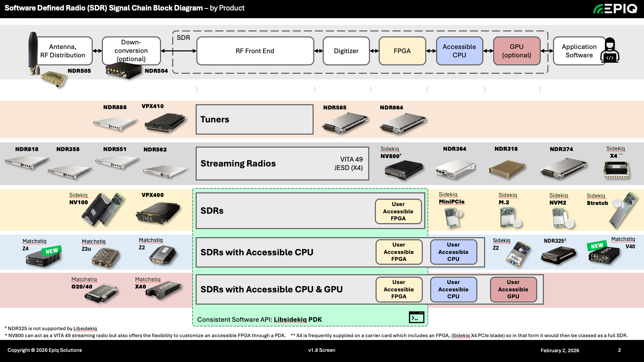644x362 pixels.
Task: Click the Sidekiq NV100 product image
Action: pos(103,209)
